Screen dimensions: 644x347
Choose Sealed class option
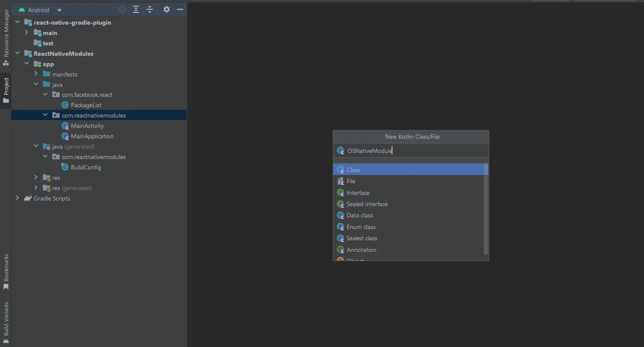(x=408, y=238)
